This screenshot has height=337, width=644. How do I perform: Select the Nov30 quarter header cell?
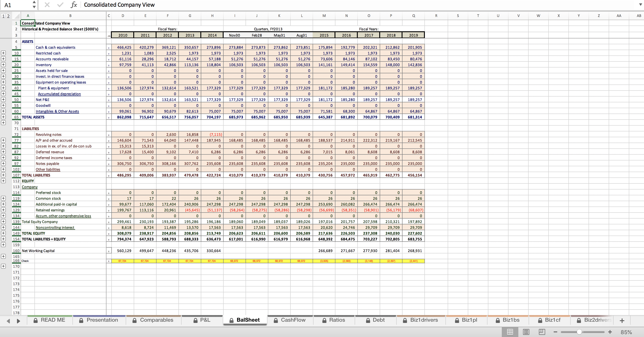pyautogui.click(x=235, y=35)
